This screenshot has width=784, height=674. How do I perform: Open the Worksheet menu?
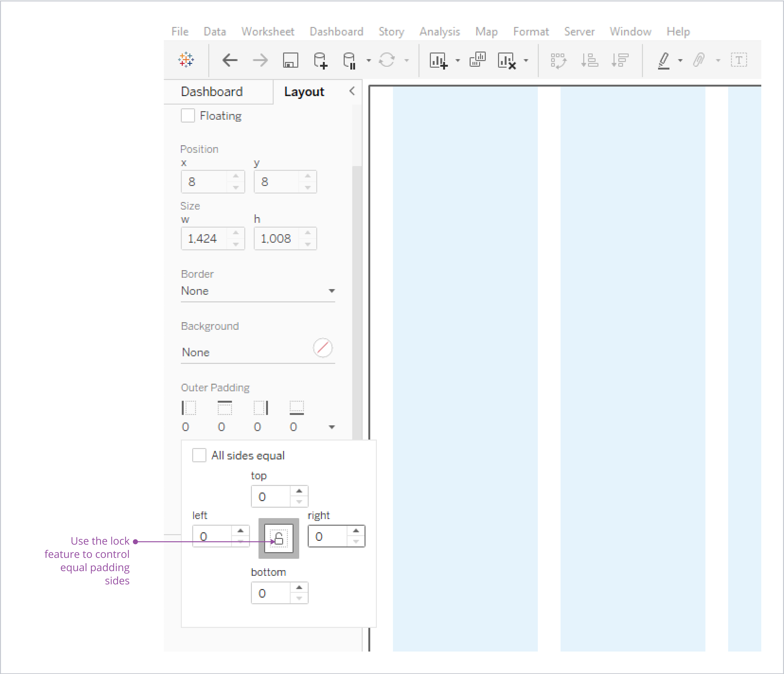268,31
